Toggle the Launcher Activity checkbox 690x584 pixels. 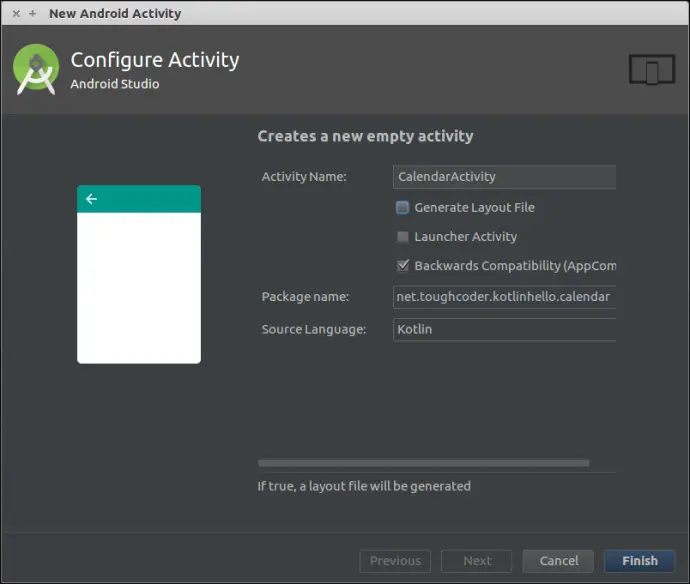click(402, 237)
